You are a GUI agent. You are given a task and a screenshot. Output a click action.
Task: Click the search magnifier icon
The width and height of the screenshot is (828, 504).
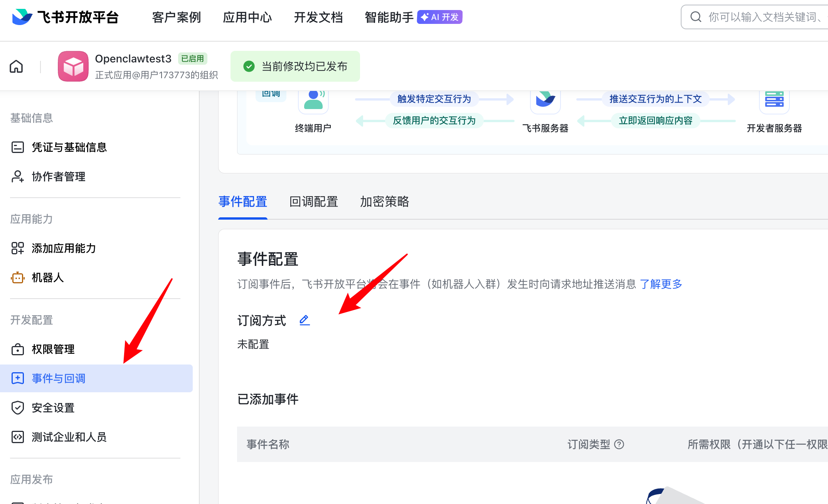pyautogui.click(x=695, y=17)
